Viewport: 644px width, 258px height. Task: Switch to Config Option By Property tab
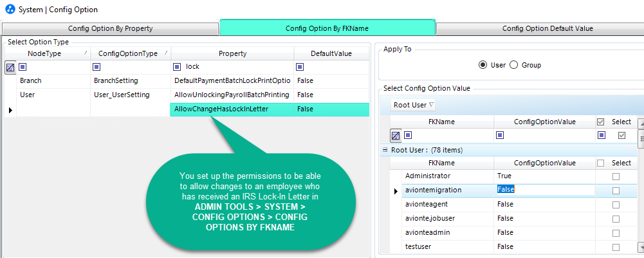tap(110, 28)
